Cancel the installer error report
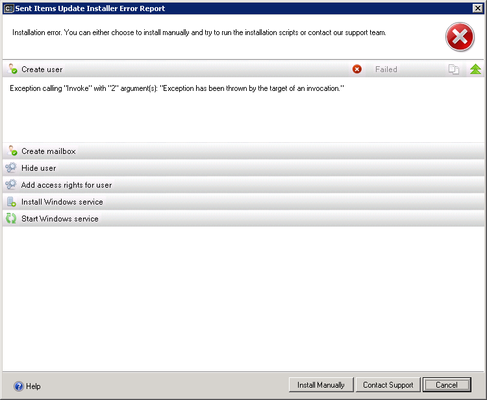487x400 pixels. pos(447,385)
